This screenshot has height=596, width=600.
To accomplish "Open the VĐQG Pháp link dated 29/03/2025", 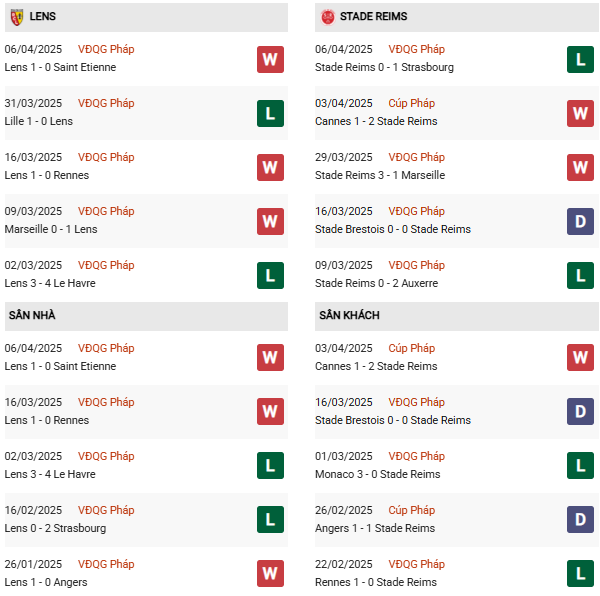I will (416, 157).
